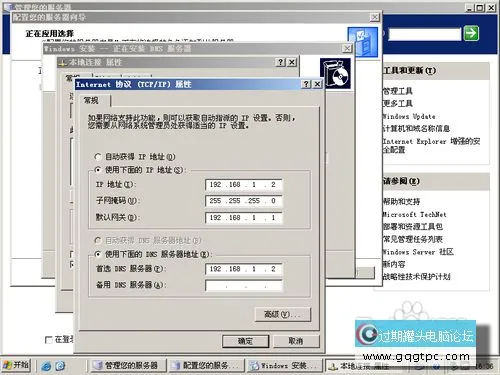
Task: Click the server wizard checklist icon
Action: pyautogui.click(x=363, y=42)
